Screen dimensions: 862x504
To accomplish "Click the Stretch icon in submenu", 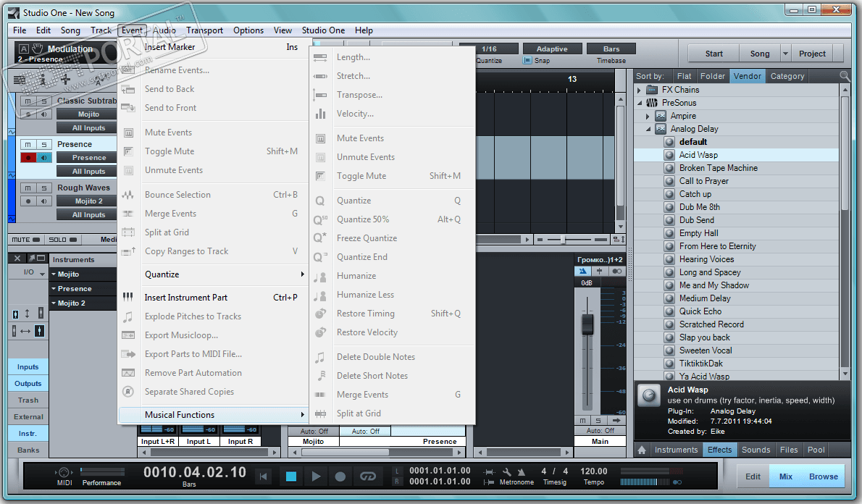I will [x=320, y=76].
